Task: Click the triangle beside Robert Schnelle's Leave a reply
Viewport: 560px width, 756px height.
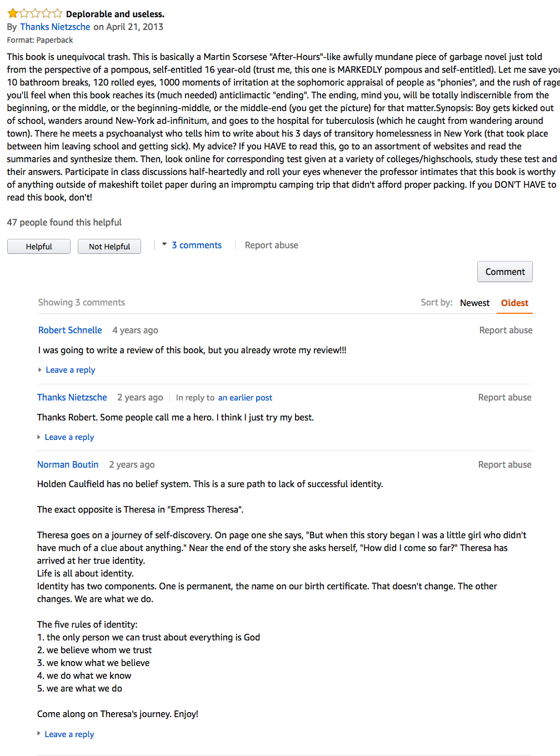Action: (x=40, y=369)
